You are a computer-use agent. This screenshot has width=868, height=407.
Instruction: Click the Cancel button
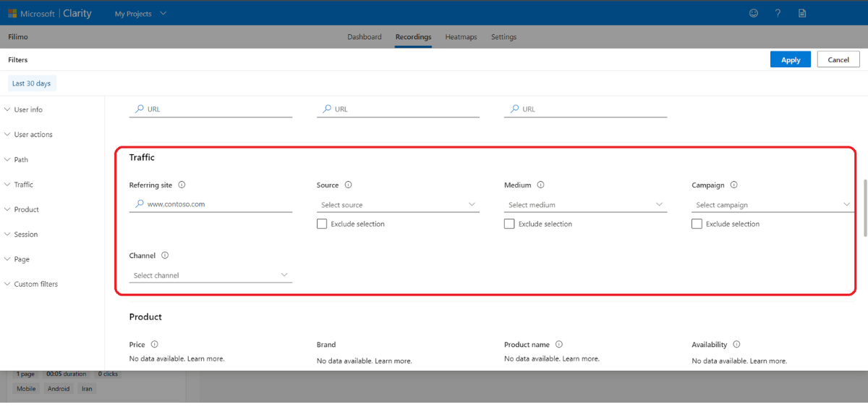coord(838,60)
